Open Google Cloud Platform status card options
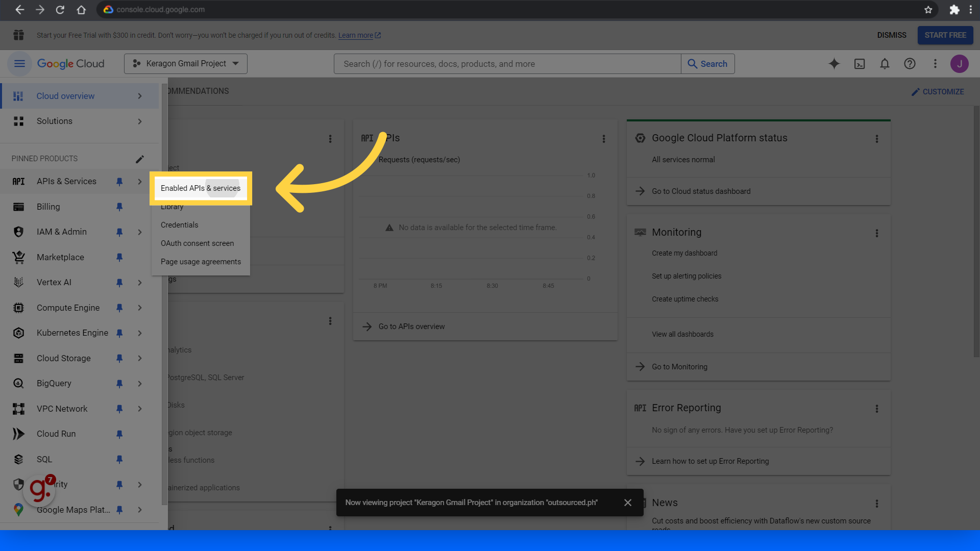 tap(877, 139)
